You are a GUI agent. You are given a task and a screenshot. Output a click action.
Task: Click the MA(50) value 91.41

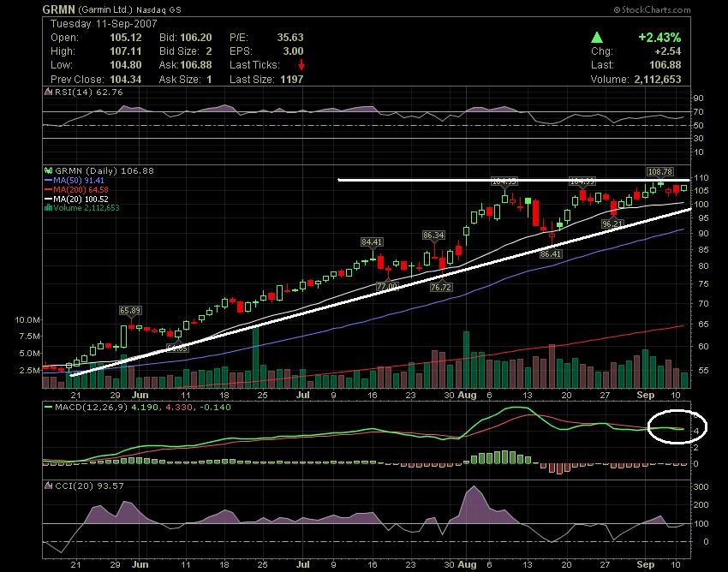tap(94, 180)
